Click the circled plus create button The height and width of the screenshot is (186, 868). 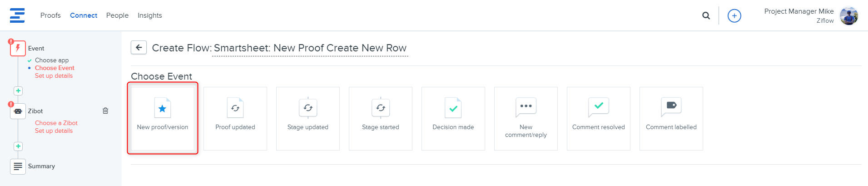[734, 16]
